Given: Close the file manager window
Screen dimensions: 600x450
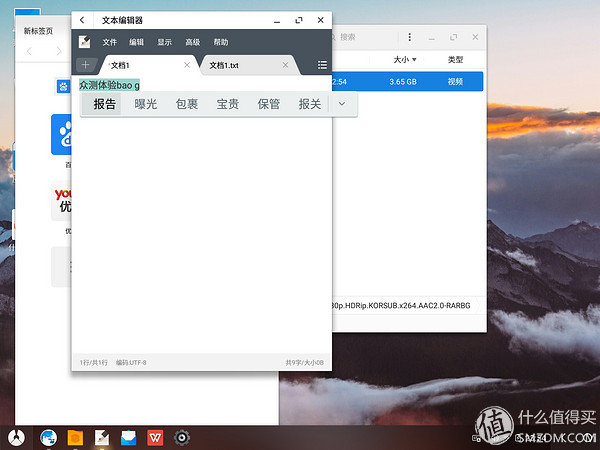Looking at the screenshot, I should pyautogui.click(x=475, y=37).
